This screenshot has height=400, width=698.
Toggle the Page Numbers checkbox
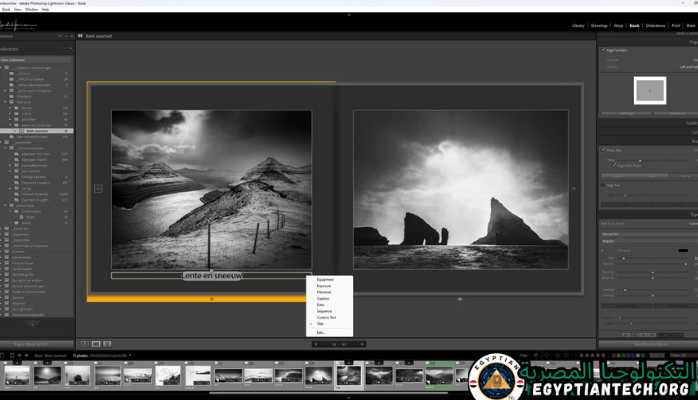[x=603, y=50]
